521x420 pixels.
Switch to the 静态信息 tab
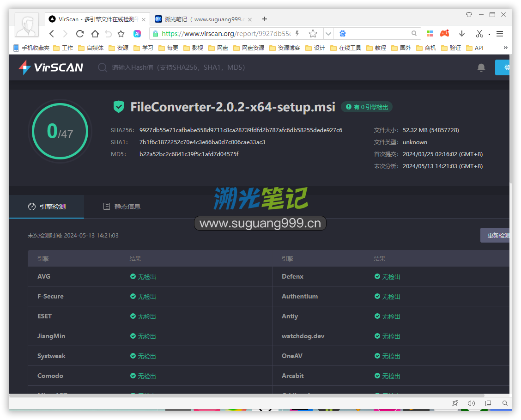(121, 207)
